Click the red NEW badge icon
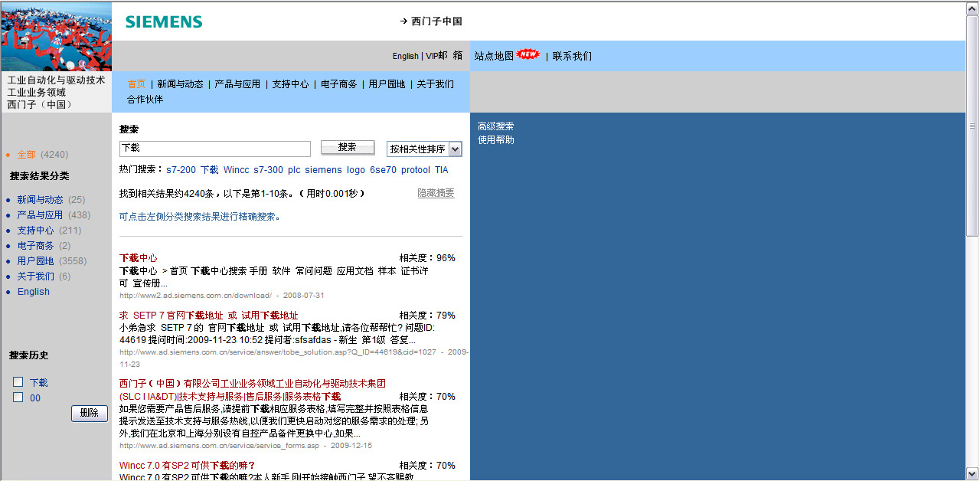Screen dimensions: 980x481 click(x=528, y=54)
